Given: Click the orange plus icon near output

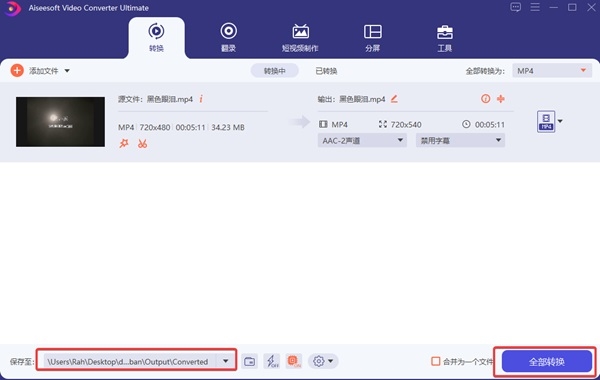Looking at the screenshot, I should [501, 99].
